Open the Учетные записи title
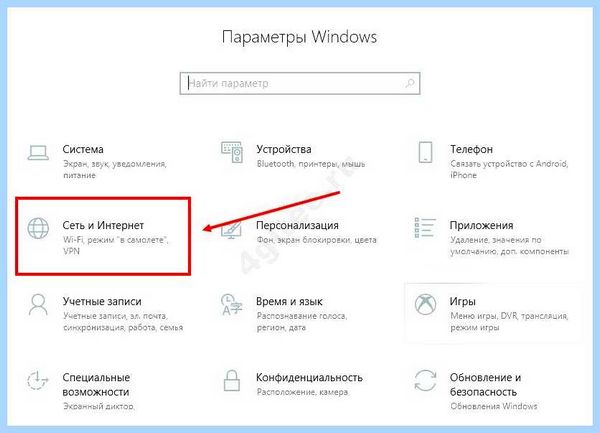 [102, 301]
